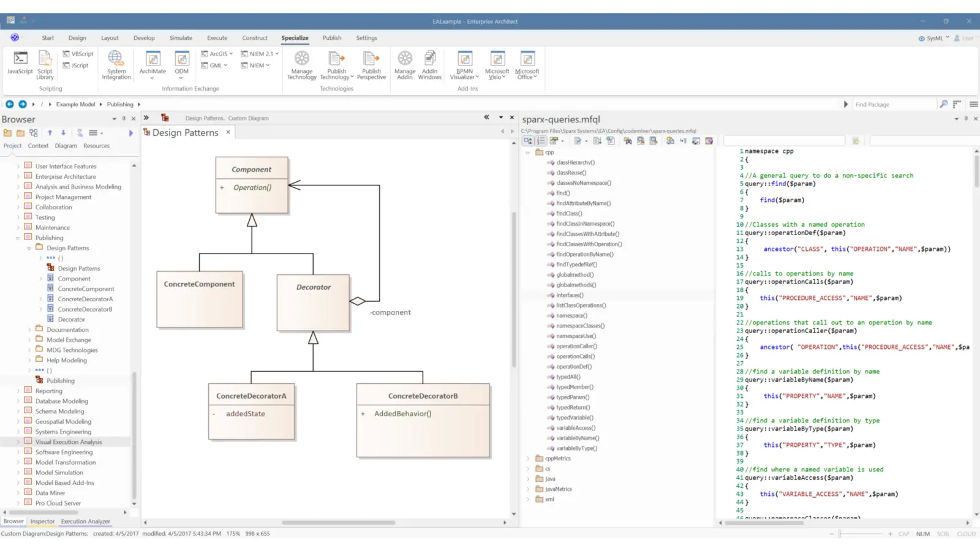Switch to the Specialize ribbon tab
The width and height of the screenshot is (980, 551).
tap(295, 37)
